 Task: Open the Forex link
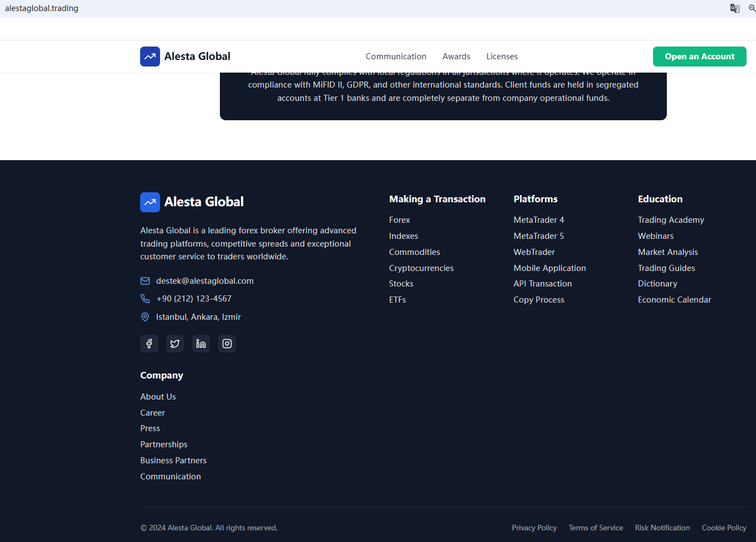tap(399, 220)
